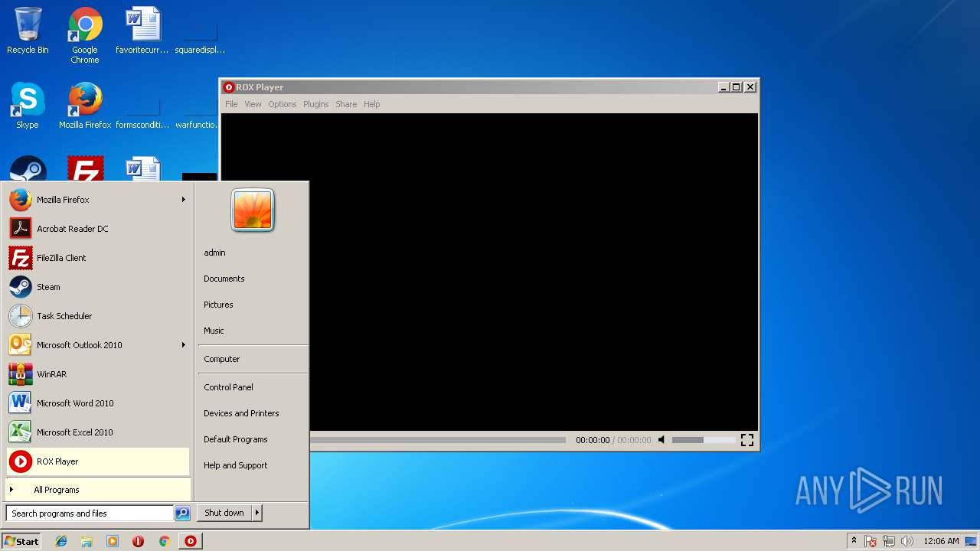
Task: Open Windows Media Player from the taskbar
Action: click(x=113, y=541)
